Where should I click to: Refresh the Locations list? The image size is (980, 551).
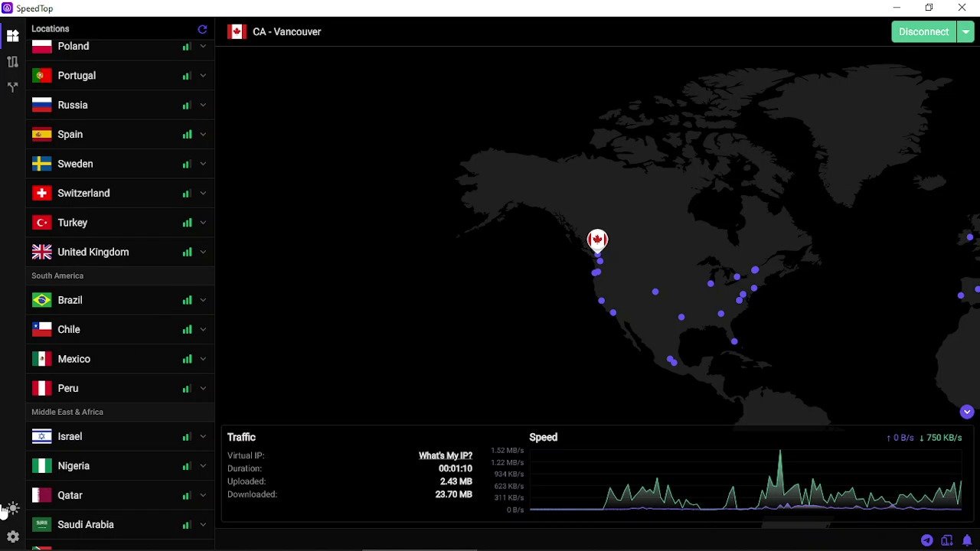[202, 29]
